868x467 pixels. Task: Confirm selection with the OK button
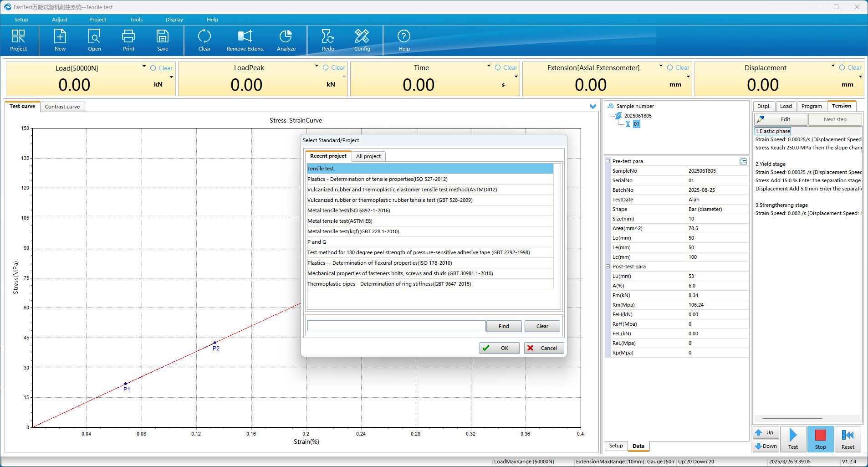pyautogui.click(x=499, y=348)
